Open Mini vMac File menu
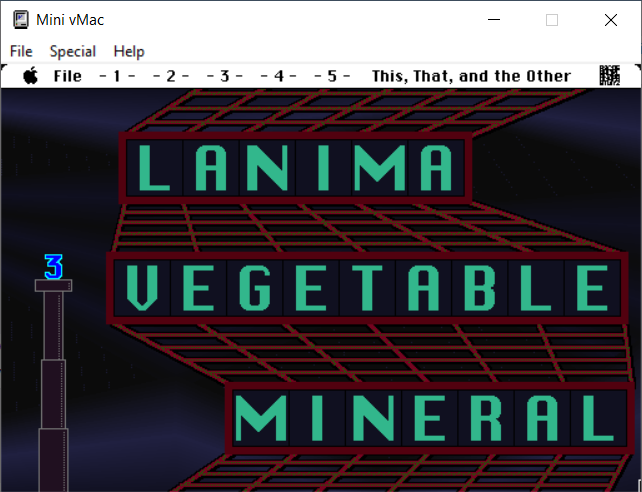The image size is (642, 492). (x=21, y=52)
